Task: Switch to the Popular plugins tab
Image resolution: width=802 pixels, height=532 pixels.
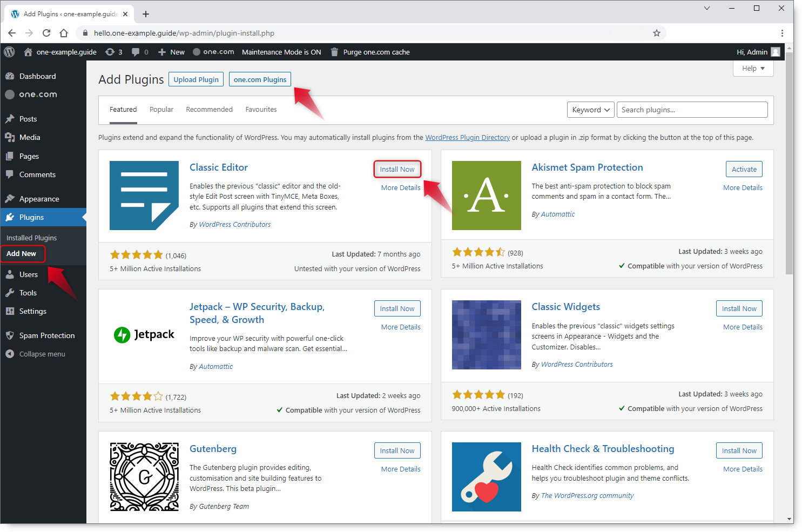Action: tap(161, 109)
